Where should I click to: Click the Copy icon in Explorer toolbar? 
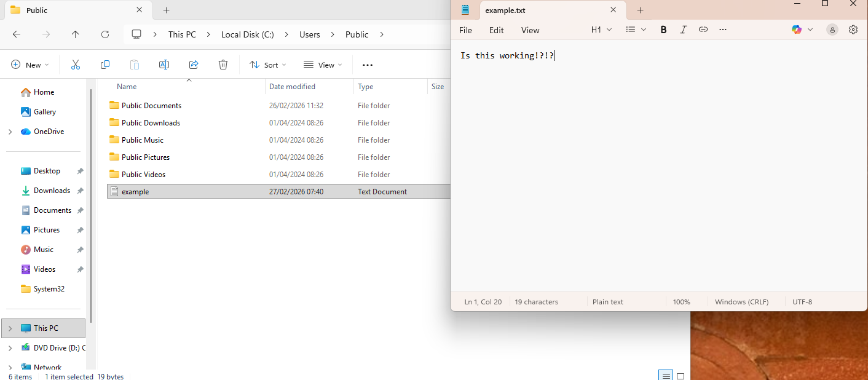point(105,65)
